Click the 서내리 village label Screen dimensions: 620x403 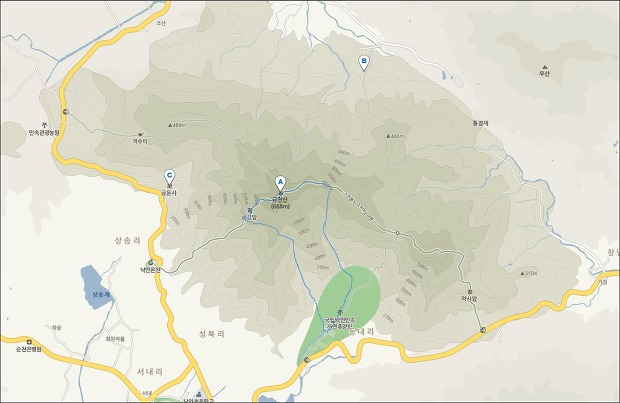click(x=150, y=372)
